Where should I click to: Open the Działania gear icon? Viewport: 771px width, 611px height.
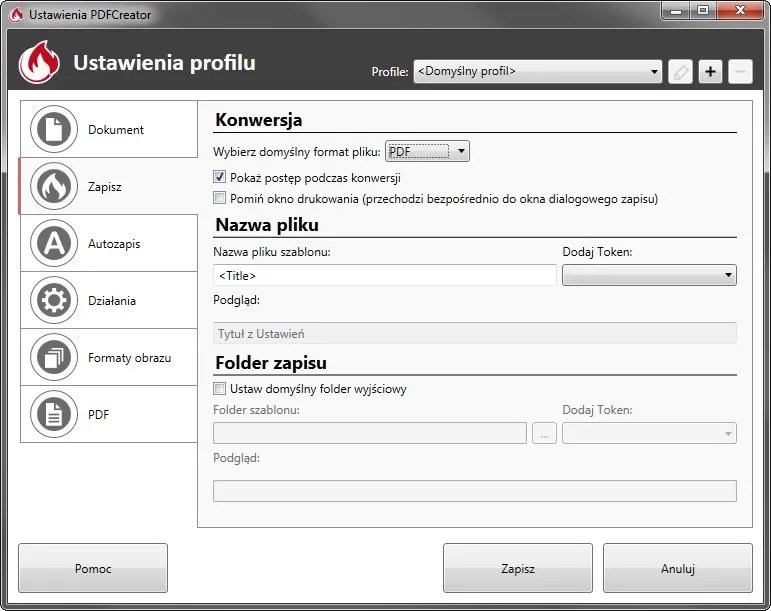[x=54, y=300]
